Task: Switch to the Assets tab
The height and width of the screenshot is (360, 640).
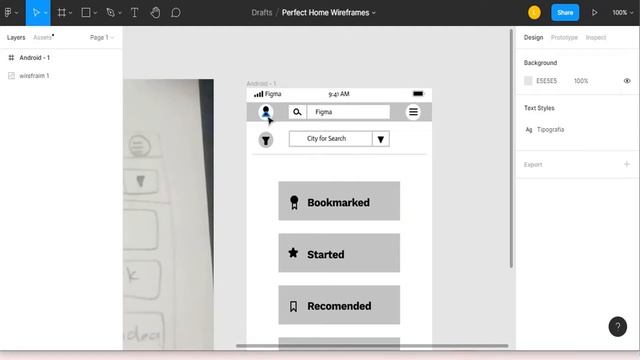Action: (x=42, y=38)
